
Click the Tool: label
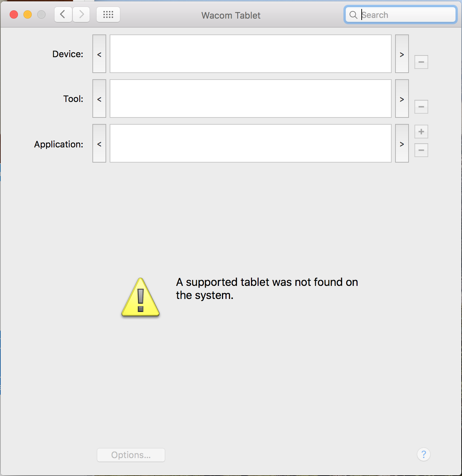click(73, 99)
